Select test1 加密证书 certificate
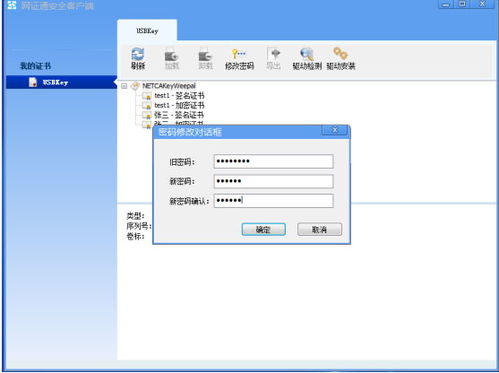 (179, 105)
